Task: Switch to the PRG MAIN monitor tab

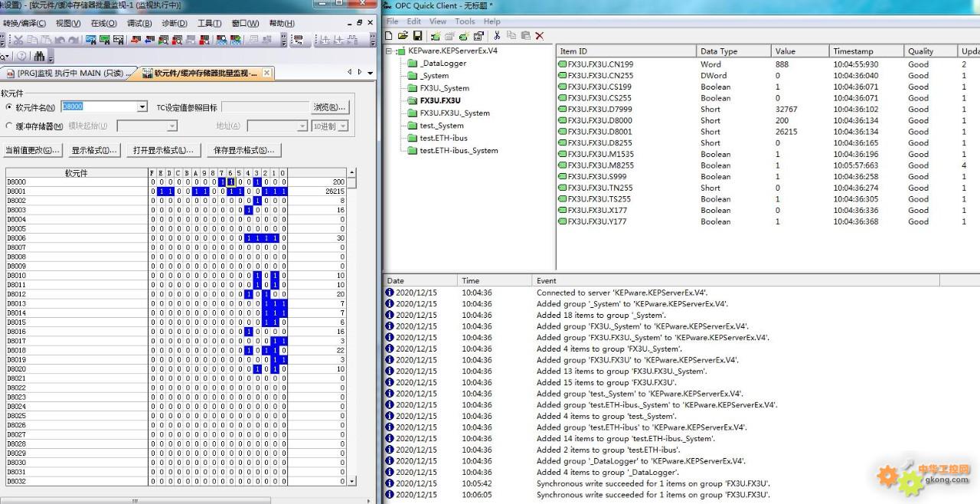Action: (x=65, y=74)
